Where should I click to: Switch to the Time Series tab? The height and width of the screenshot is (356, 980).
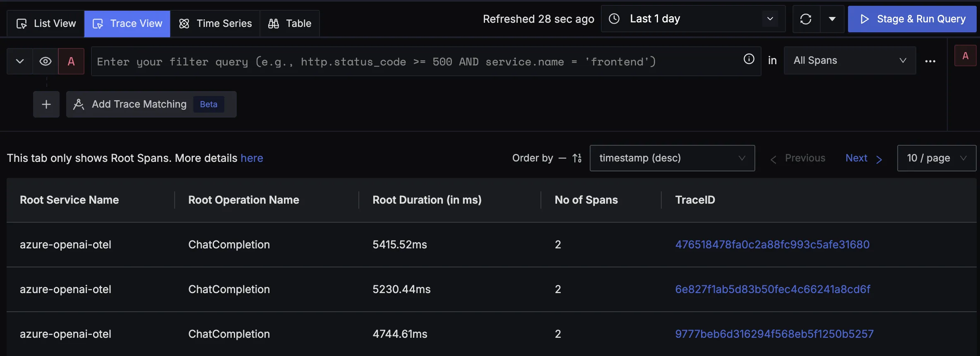(215, 24)
